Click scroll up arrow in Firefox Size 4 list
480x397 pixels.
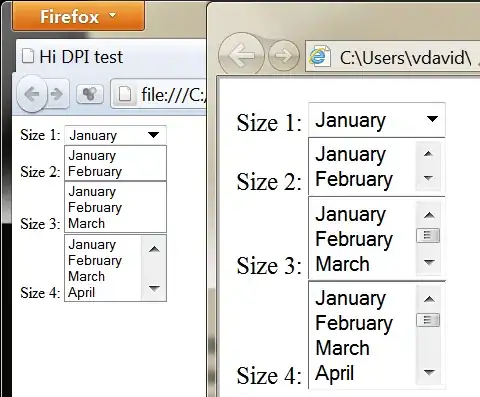click(154, 249)
